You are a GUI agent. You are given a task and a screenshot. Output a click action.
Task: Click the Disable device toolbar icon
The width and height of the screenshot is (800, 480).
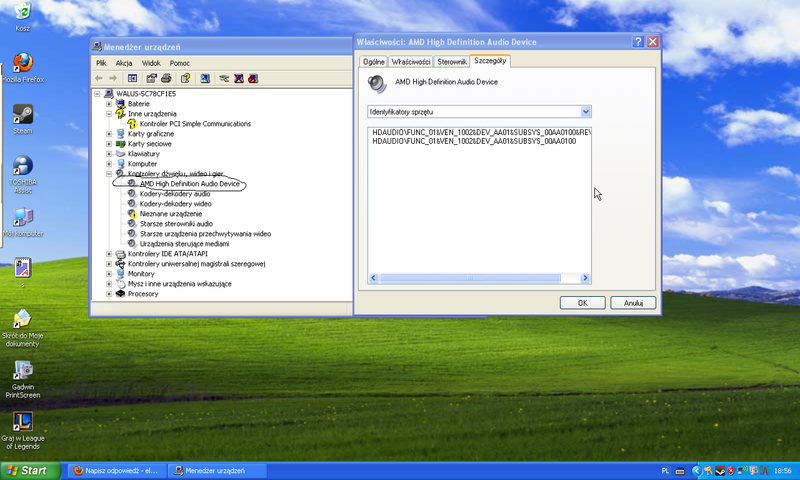click(253, 78)
